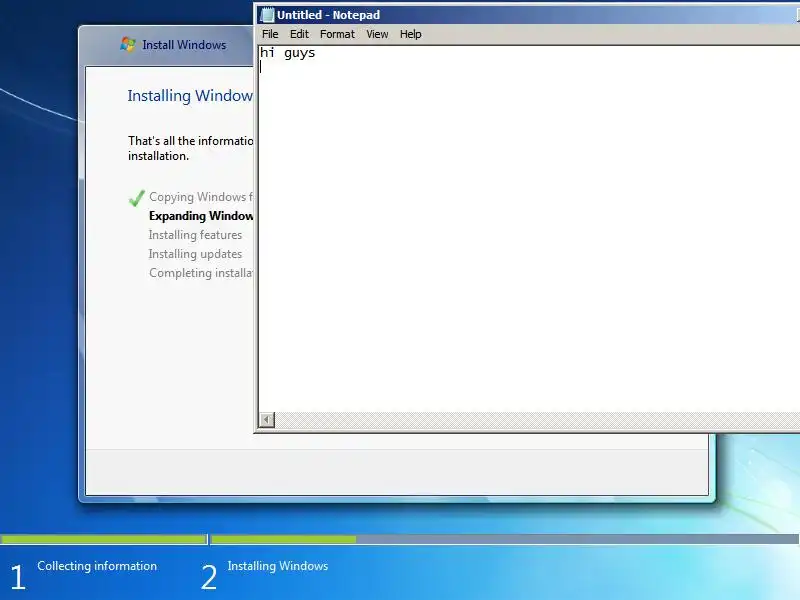The height and width of the screenshot is (600, 800).
Task: Click the 'Untitled - Notepad' title bar
Action: 528,15
